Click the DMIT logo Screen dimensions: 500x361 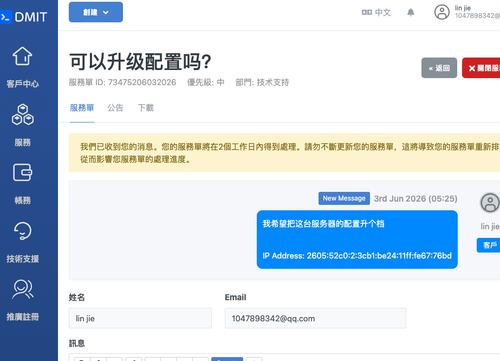24,17
